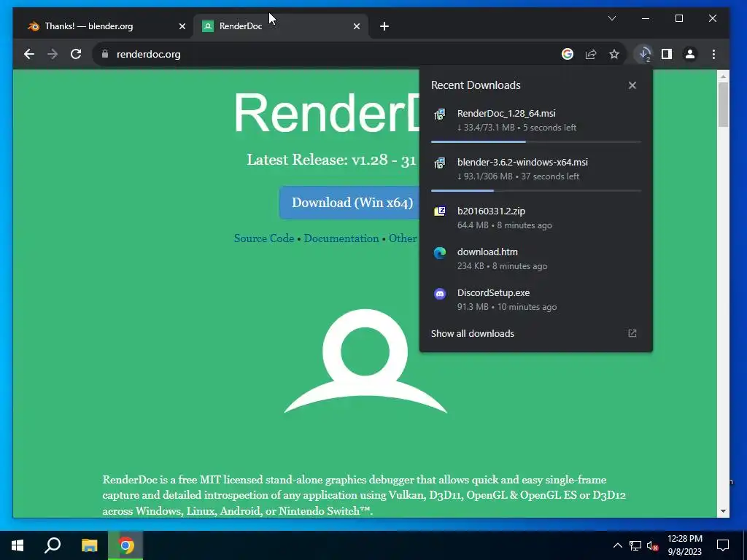The width and height of the screenshot is (747, 560).
Task: Open the Windows notification center
Action: 723,545
